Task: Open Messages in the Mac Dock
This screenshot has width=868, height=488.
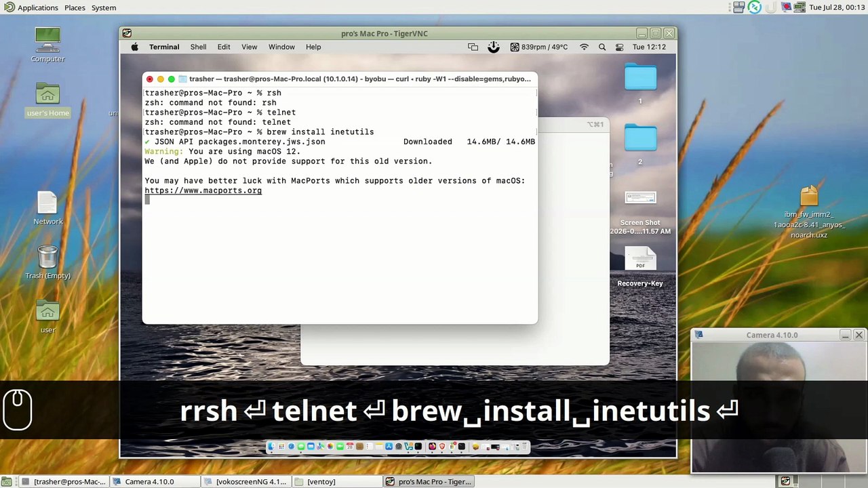Action: 301,447
